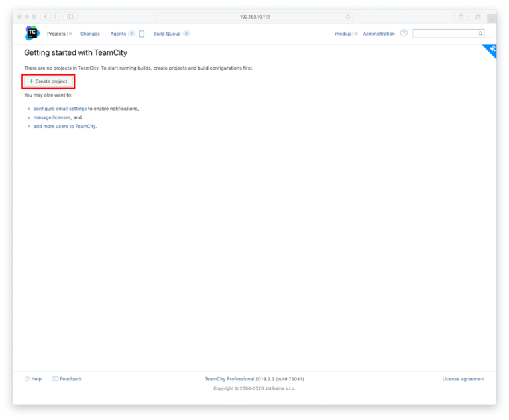This screenshot has height=420, width=509.
Task: Open the modius user profile link
Action: coord(343,34)
